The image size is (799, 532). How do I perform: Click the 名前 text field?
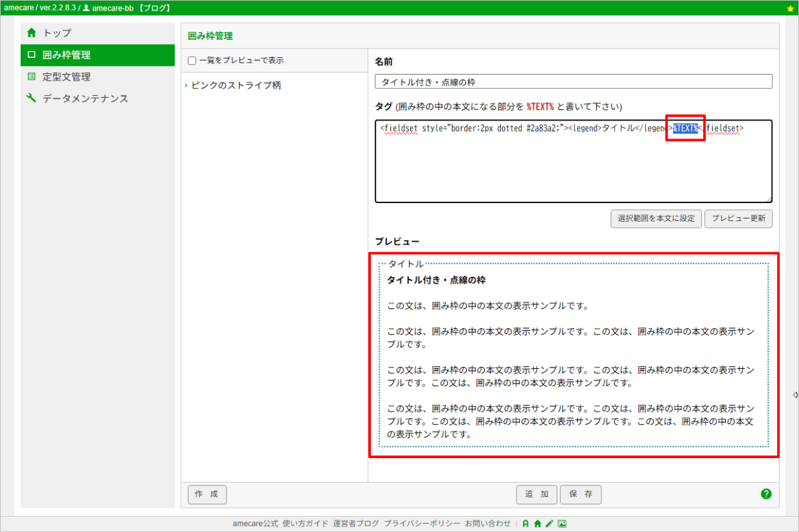click(573, 82)
